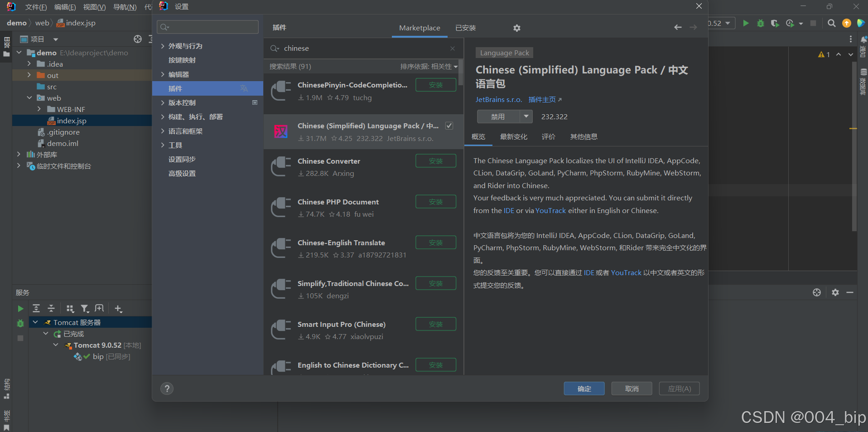Screen dimensions: 868x432
Task: Focus the settings search field
Action: tap(208, 27)
